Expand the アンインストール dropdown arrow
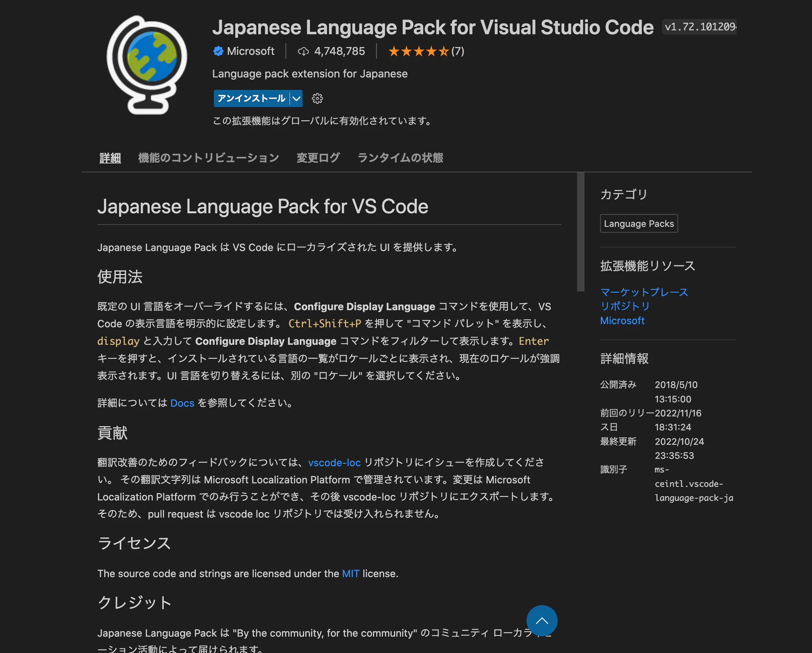Image resolution: width=812 pixels, height=653 pixels. [296, 98]
